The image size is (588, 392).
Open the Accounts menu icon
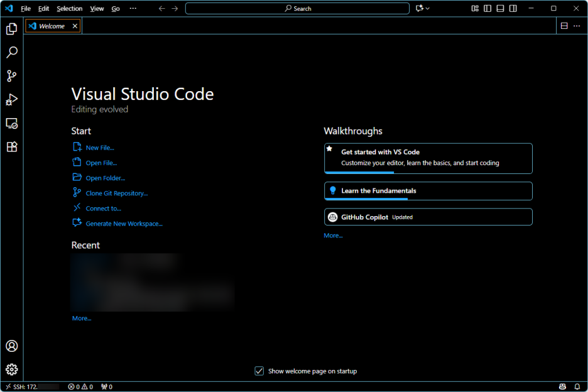point(12,346)
